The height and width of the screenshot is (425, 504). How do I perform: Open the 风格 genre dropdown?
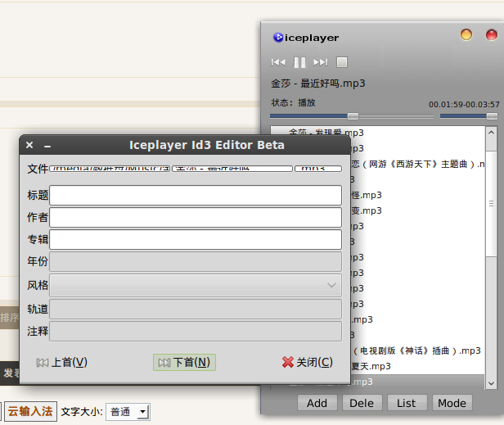click(x=196, y=285)
